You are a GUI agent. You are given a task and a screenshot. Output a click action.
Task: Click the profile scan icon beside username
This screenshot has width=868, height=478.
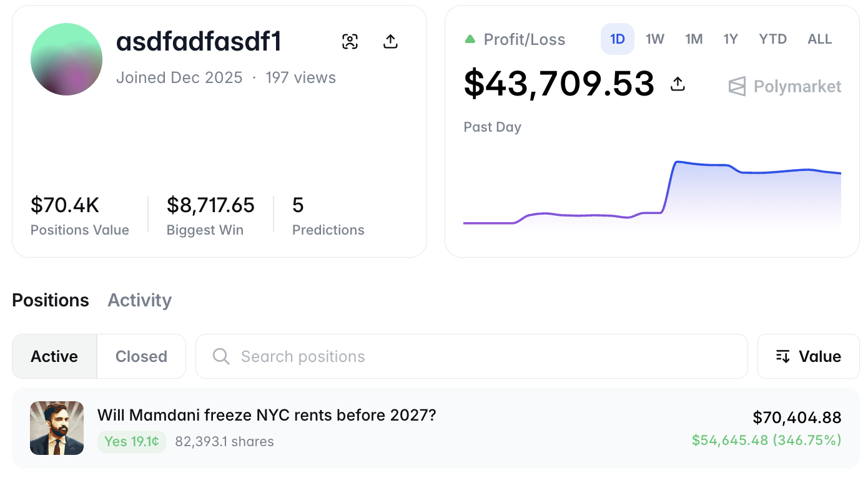(350, 42)
